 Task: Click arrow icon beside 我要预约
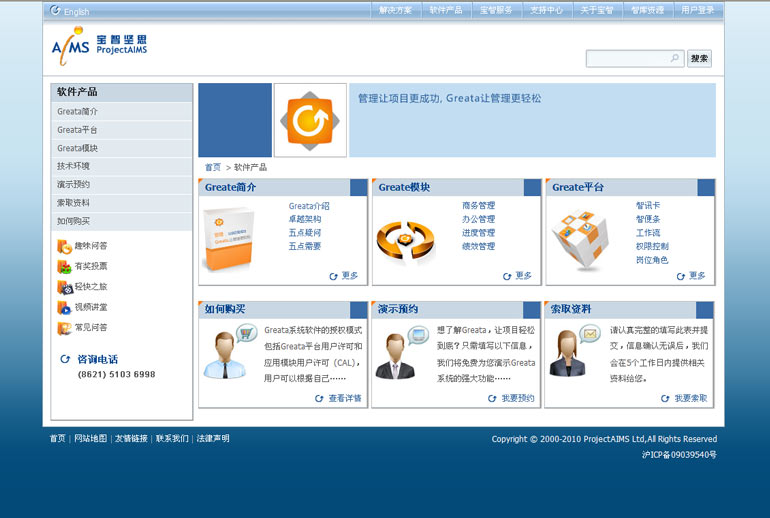coord(492,398)
